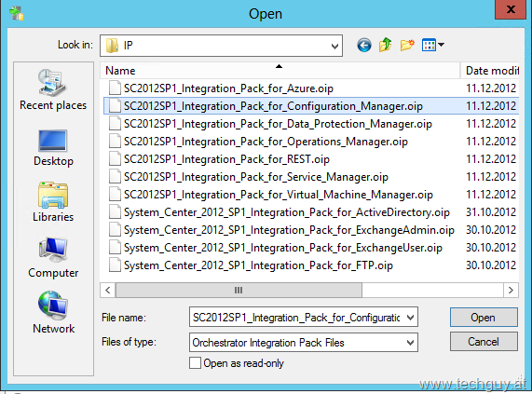The width and height of the screenshot is (532, 394).
Task: Toggle Open as read-only checkbox
Action: point(195,363)
